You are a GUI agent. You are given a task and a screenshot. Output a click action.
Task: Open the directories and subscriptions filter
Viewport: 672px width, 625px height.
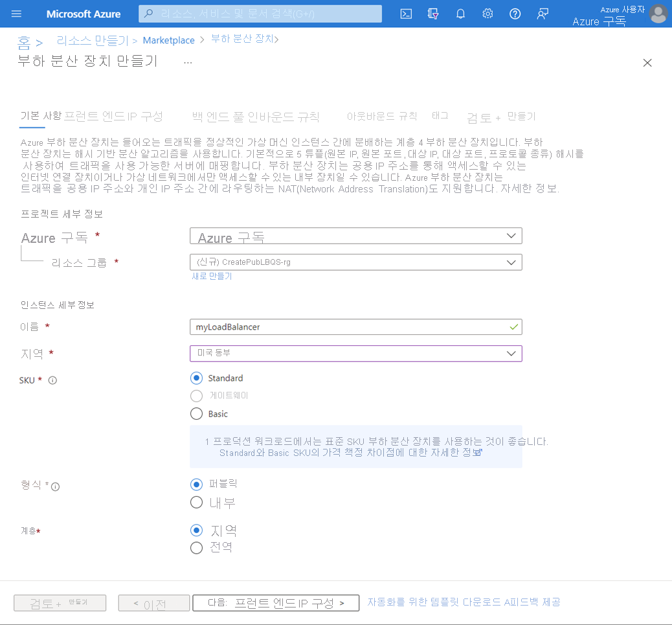(x=434, y=14)
